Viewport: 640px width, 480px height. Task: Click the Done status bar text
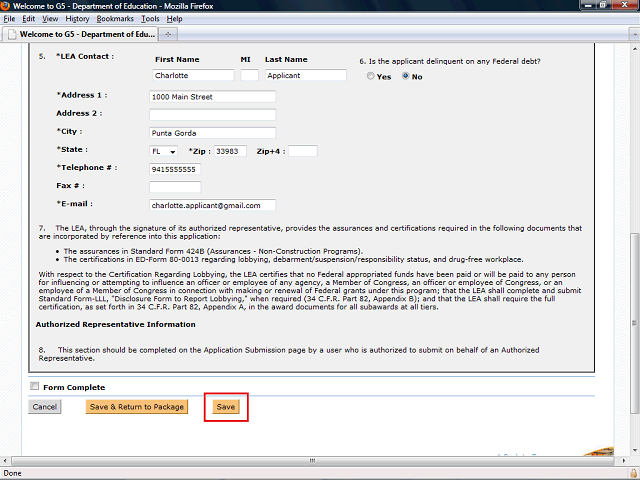point(12,473)
